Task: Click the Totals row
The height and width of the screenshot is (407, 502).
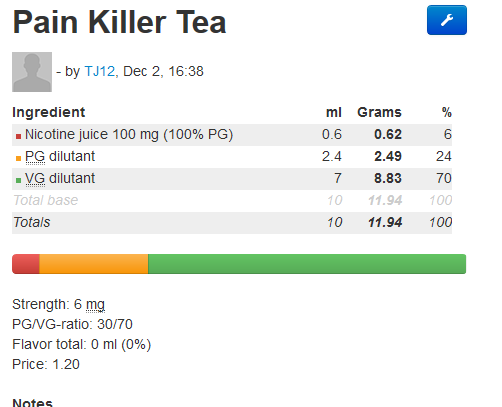Action: click(232, 223)
